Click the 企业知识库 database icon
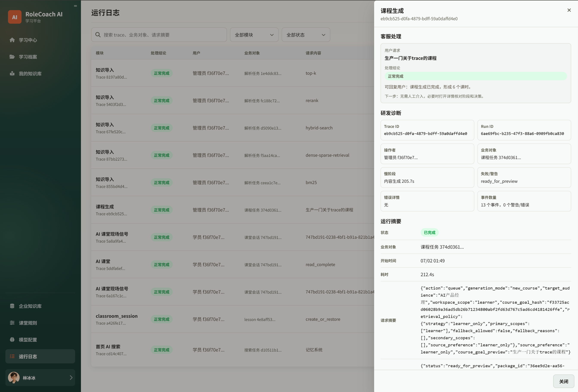This screenshot has height=392, width=578. [12, 306]
